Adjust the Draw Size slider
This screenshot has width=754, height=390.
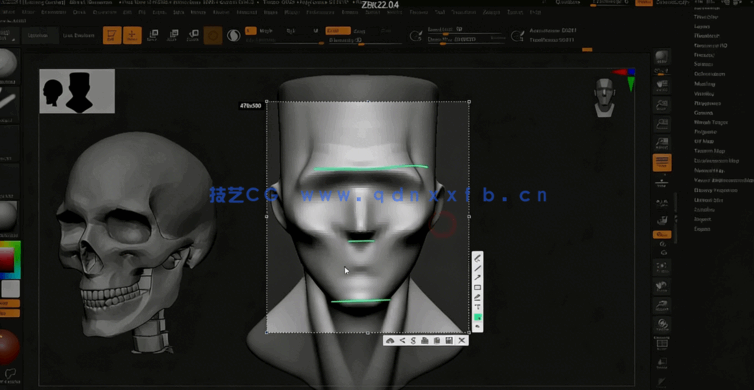(466, 41)
